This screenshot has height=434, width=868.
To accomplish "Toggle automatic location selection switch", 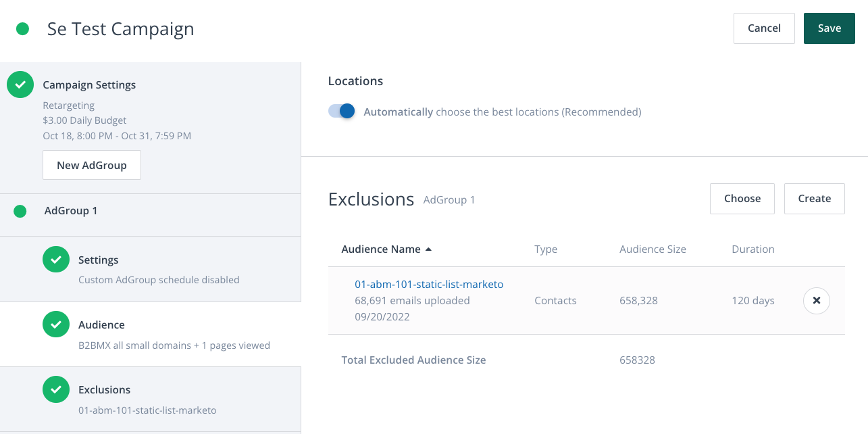I will click(342, 112).
